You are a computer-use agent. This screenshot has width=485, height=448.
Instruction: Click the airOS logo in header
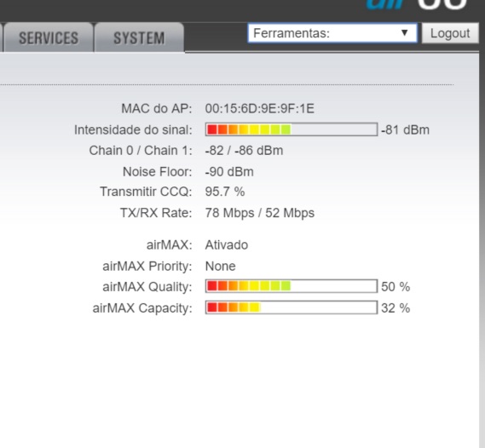point(417,5)
